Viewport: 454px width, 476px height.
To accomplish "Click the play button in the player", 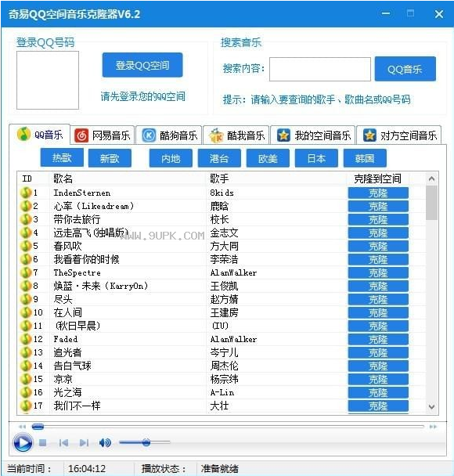I will pos(23,442).
